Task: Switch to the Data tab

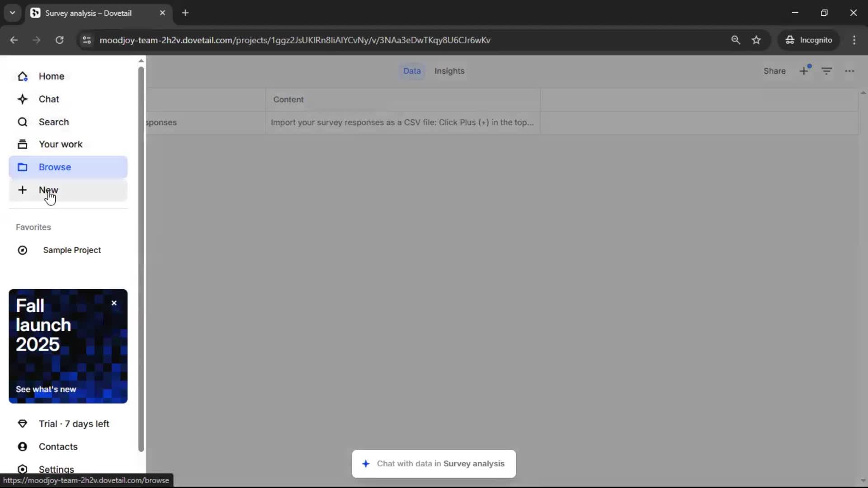Action: 411,71
